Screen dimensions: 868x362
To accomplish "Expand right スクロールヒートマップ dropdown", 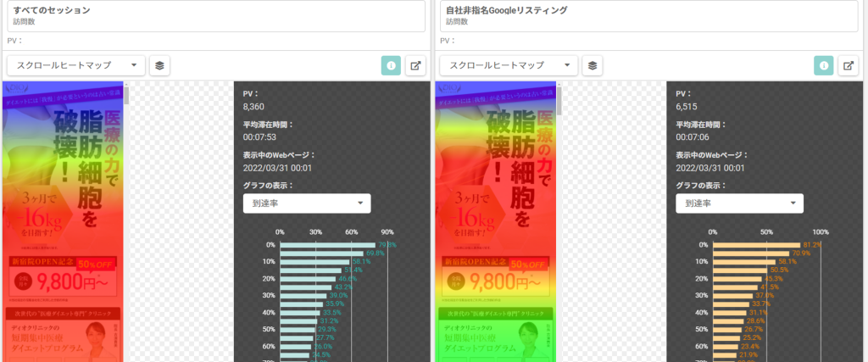I will pos(509,65).
